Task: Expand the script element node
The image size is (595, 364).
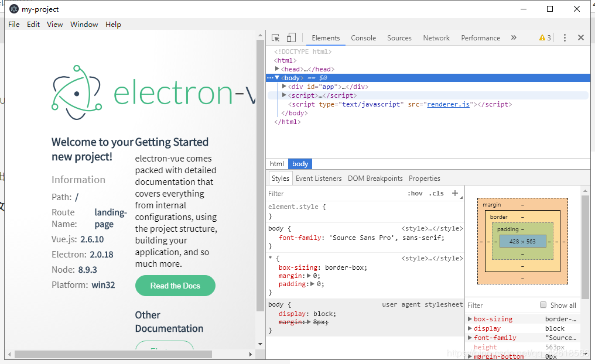Action: (284, 95)
